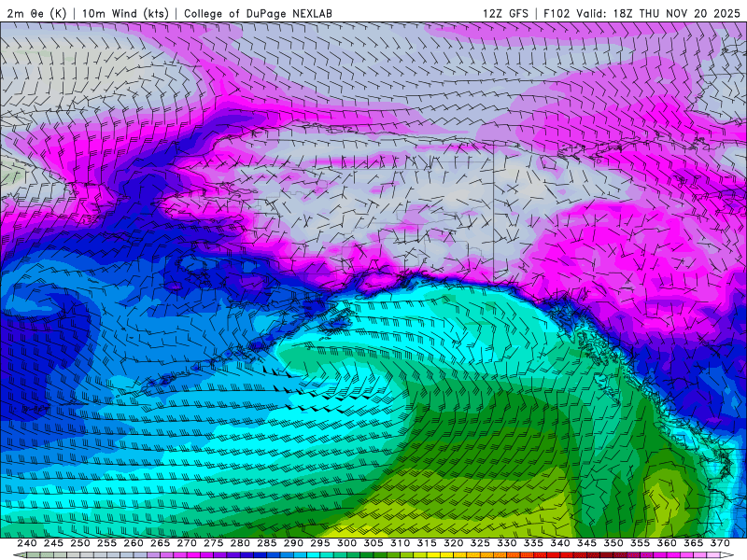This screenshot has height=560, width=747.
Task: Click the 370 value on the color scale
Action: pos(721,543)
